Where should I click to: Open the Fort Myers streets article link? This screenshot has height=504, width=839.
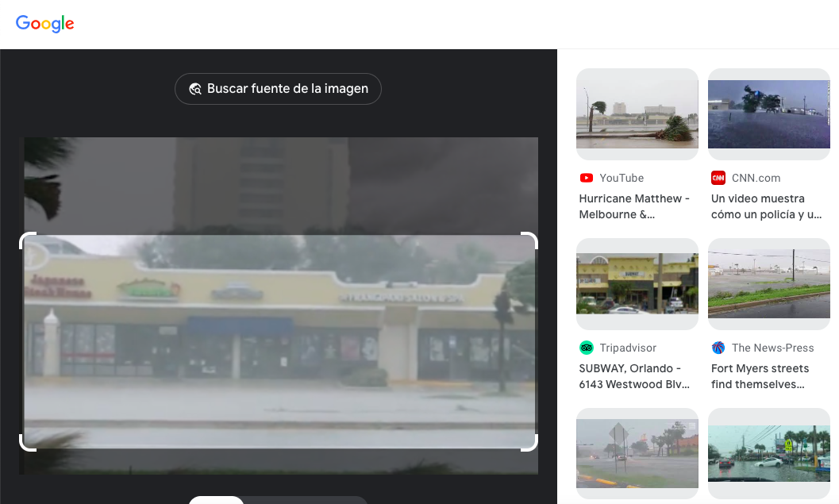[760, 376]
